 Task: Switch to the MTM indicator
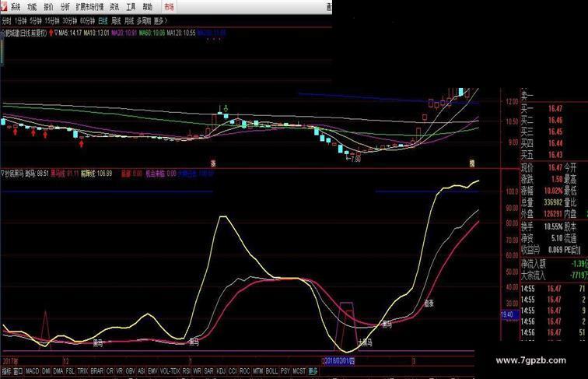[x=257, y=371]
